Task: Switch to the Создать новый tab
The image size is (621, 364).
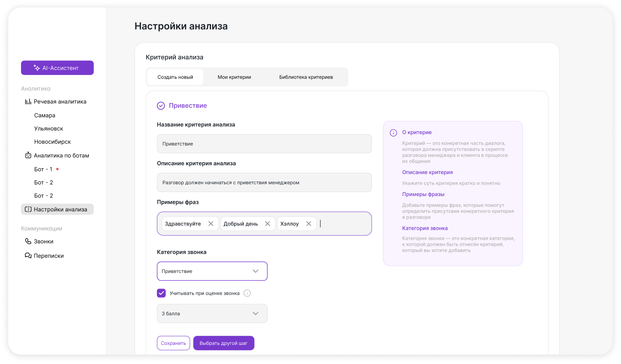Action: 175,77
